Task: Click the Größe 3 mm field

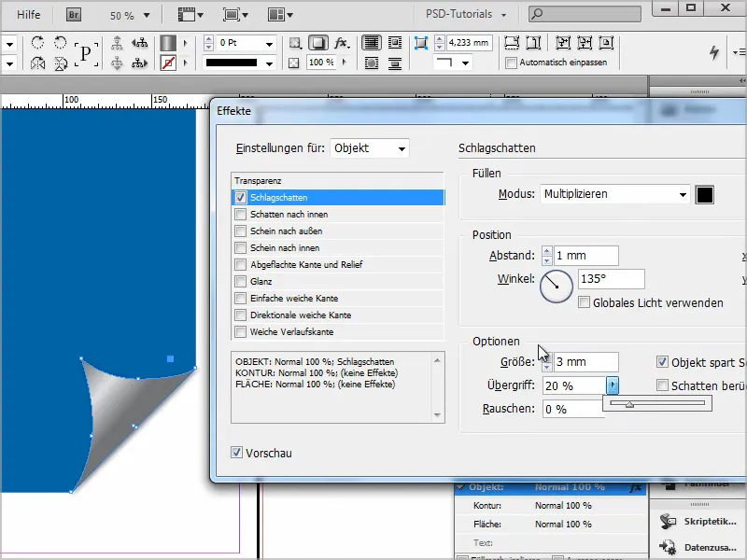Action: coord(586,362)
